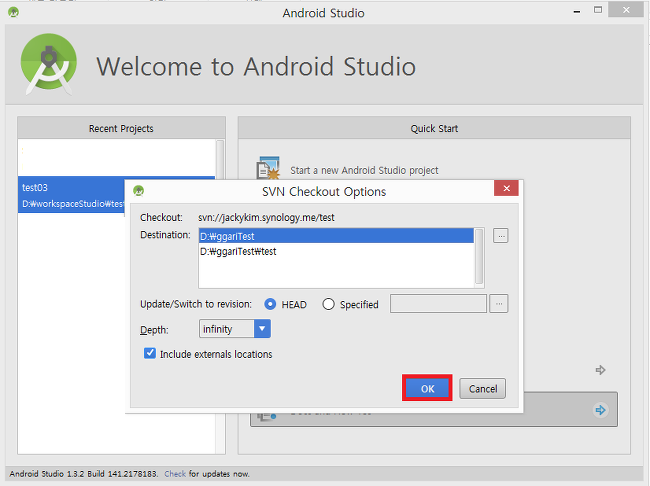Select destination D:\ggariTest\test in the list
This screenshot has width=650, height=486.
coord(336,251)
